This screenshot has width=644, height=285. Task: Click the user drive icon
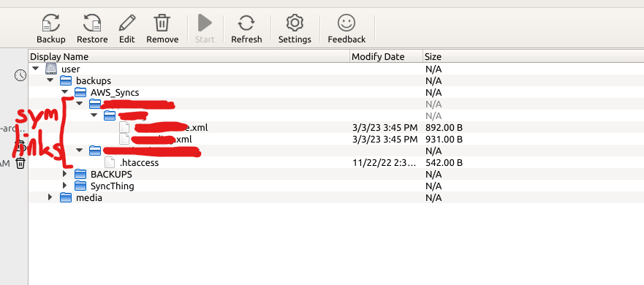[50, 69]
